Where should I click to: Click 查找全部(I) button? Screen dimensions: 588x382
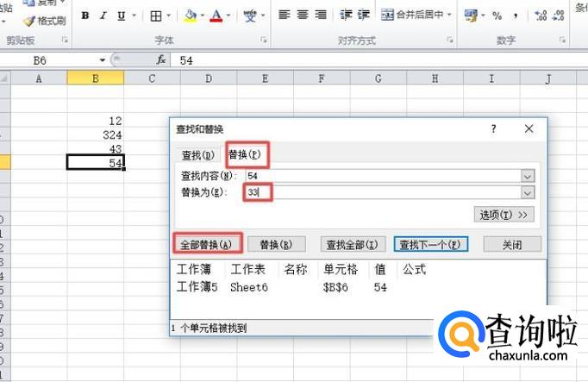[x=353, y=244]
